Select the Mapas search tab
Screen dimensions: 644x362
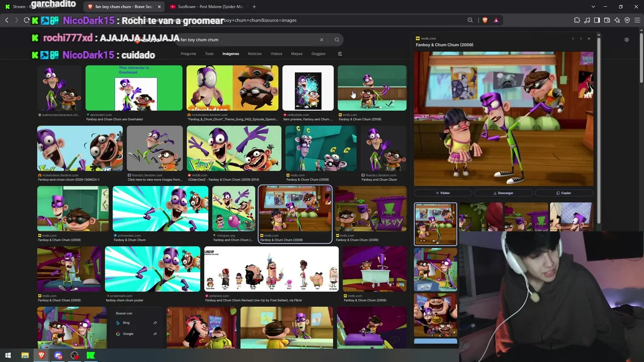[x=297, y=54]
